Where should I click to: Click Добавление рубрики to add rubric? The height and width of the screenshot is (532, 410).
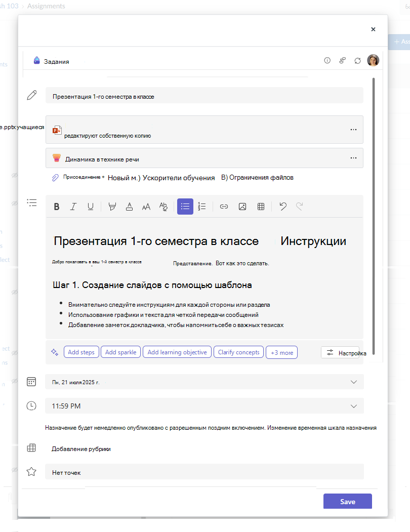coord(81,449)
